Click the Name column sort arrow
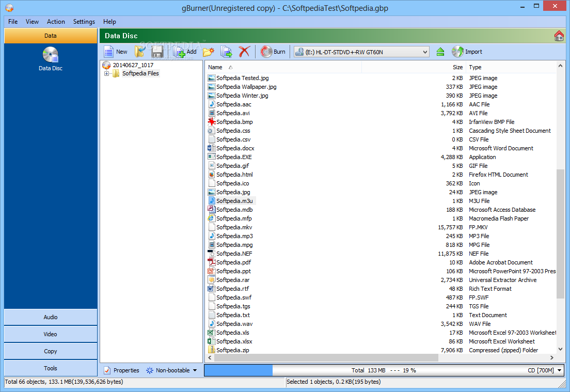The width and height of the screenshot is (570, 392). pos(230,67)
